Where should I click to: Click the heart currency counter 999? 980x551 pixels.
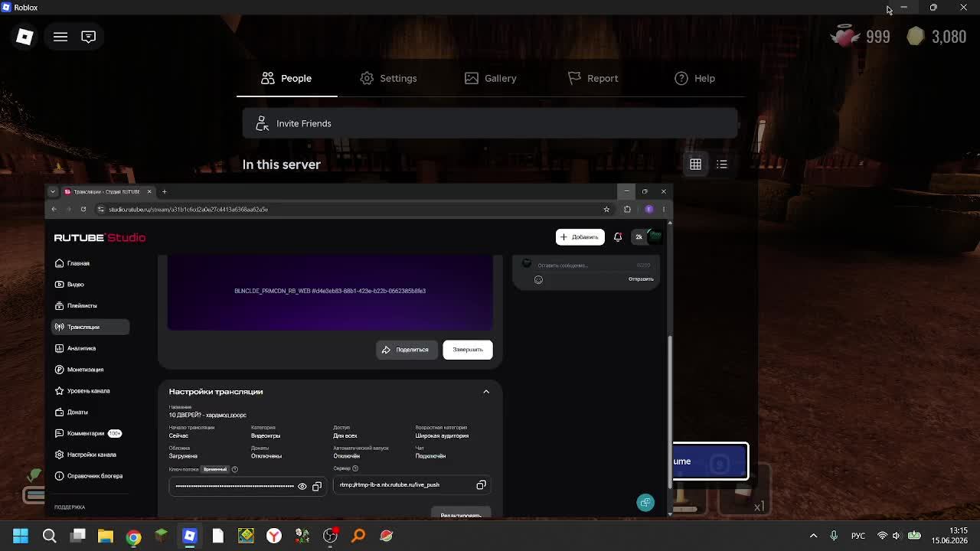click(861, 37)
